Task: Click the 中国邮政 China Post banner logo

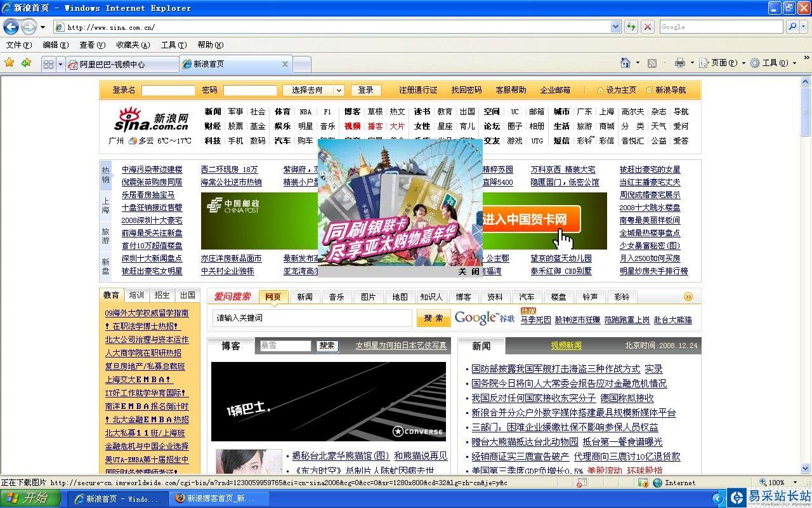Action: click(x=233, y=205)
